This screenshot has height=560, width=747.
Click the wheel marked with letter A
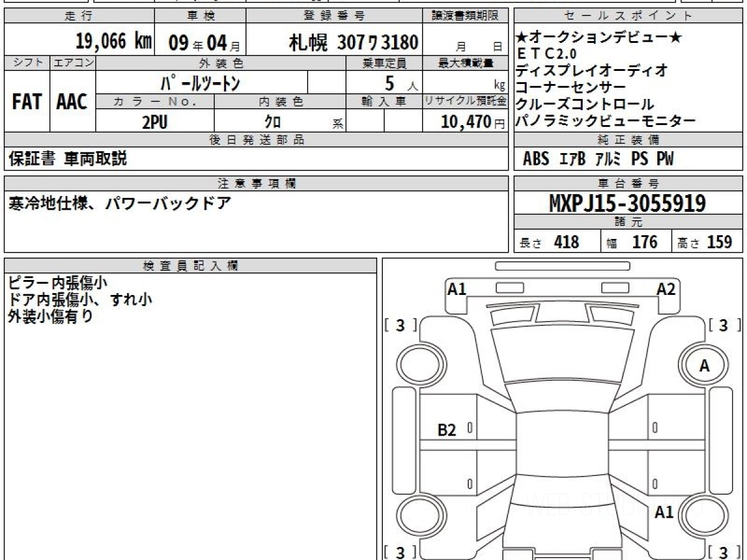pyautogui.click(x=704, y=366)
